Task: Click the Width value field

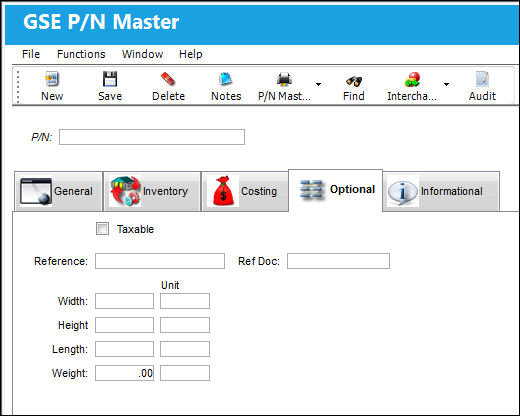Action: (124, 301)
